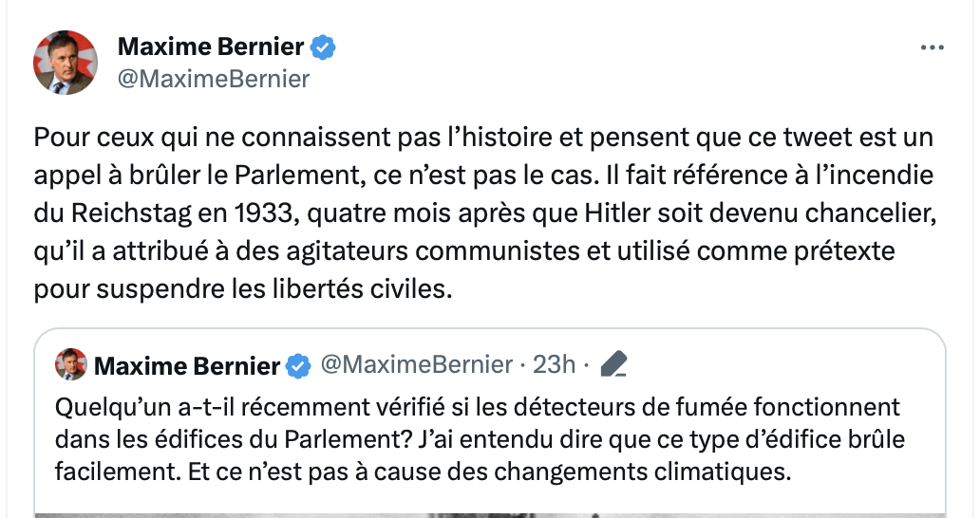Screen dimensions: 980x518
Task: Click the verified badge beside the main author name
Action: point(324,46)
